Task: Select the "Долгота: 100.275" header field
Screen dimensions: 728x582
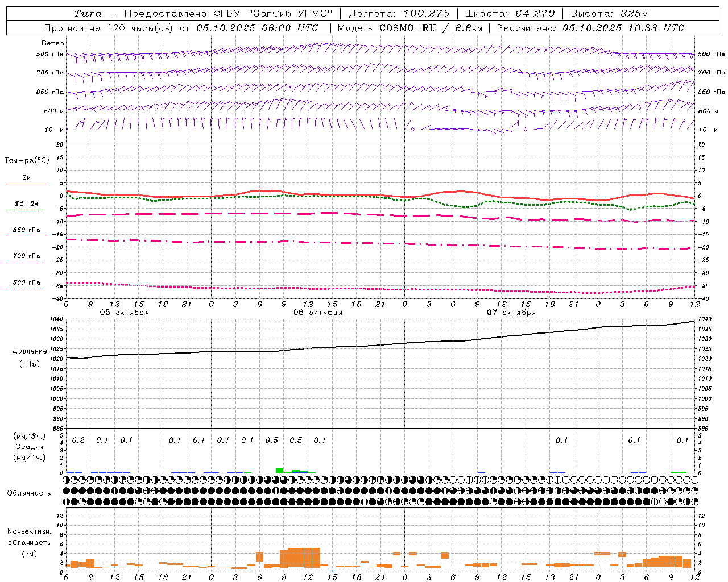Action: (x=399, y=14)
